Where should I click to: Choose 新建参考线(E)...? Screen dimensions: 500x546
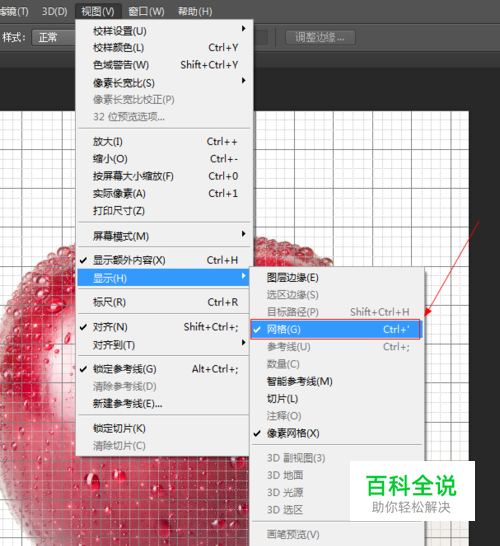pos(164,404)
